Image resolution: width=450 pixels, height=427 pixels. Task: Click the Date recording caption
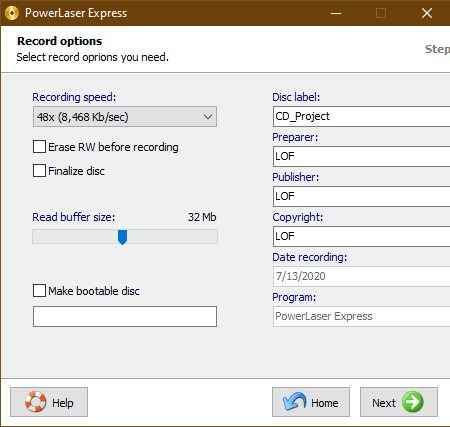[310, 257]
